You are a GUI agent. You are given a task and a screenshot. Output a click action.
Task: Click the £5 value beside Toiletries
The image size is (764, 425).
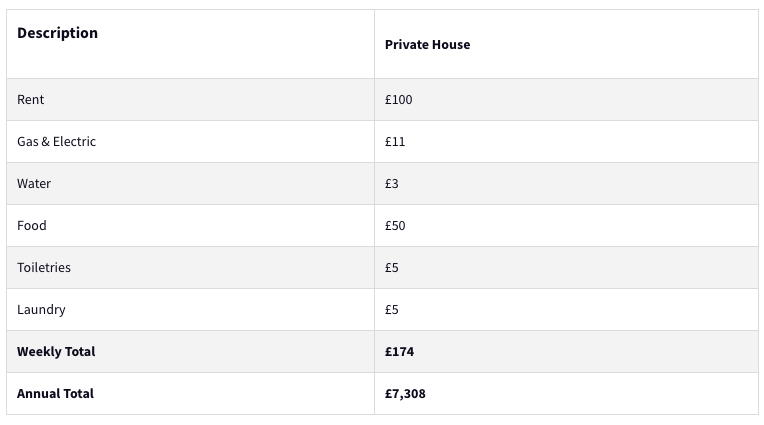coord(392,268)
